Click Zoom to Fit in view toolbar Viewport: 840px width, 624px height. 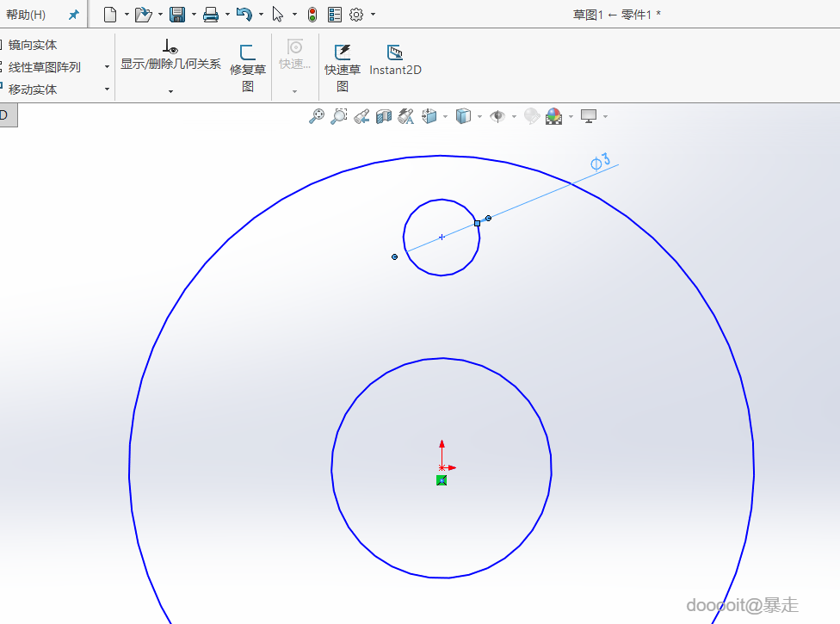point(317,116)
